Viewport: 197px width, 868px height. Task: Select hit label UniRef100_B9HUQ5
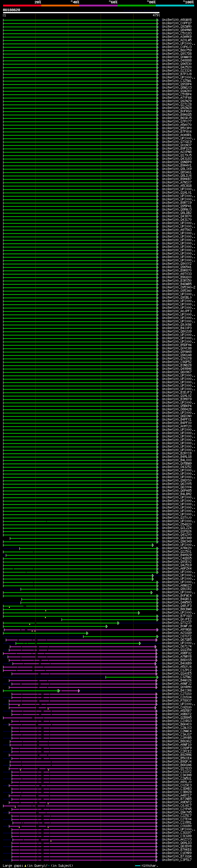click(177, 115)
